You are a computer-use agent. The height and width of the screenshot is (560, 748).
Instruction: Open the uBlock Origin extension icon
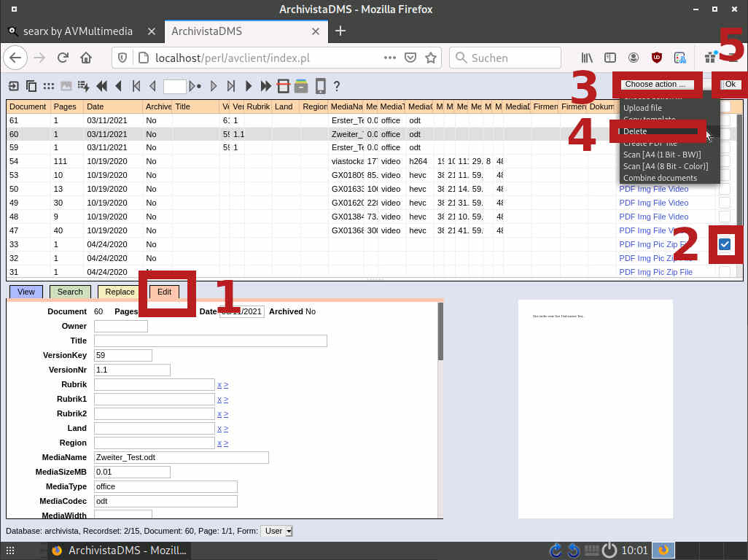656,58
